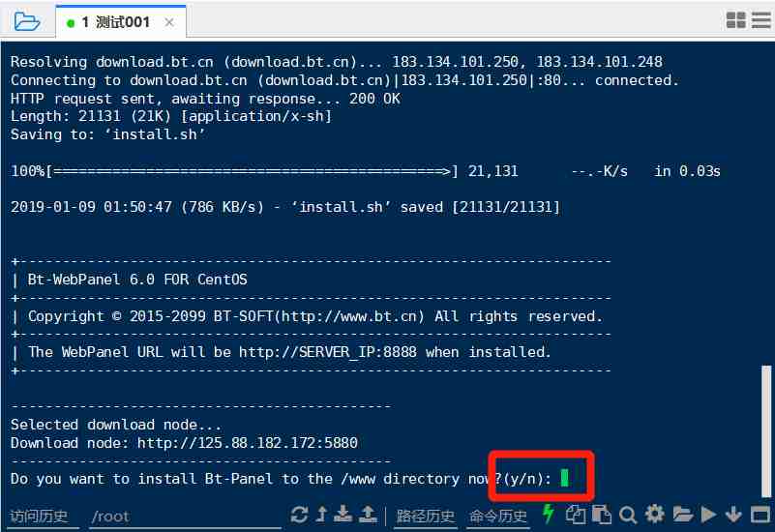Screen dimensions: 775x532
Task: Click the green lightning quick command icon
Action: tap(549, 514)
